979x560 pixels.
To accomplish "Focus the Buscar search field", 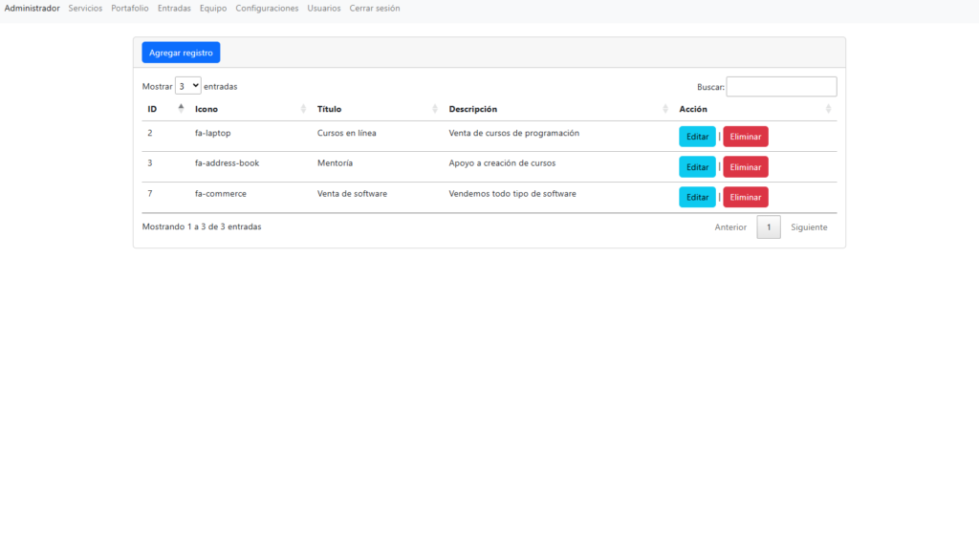I will point(781,87).
